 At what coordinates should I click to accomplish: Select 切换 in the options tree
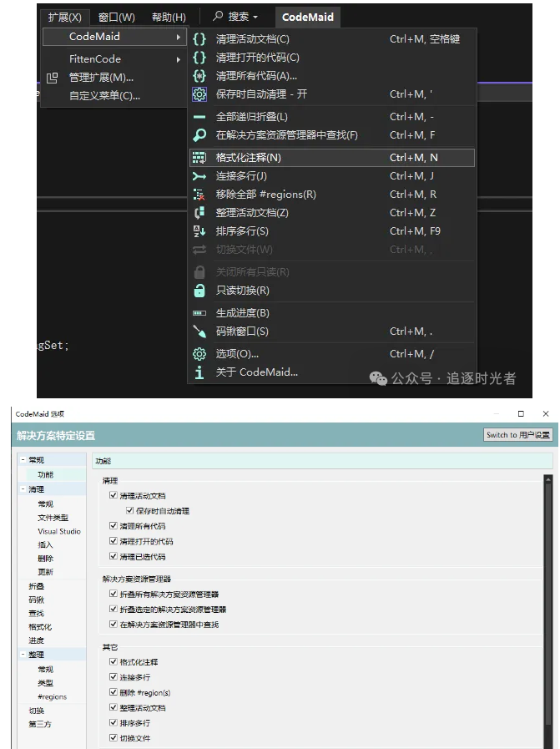36,711
